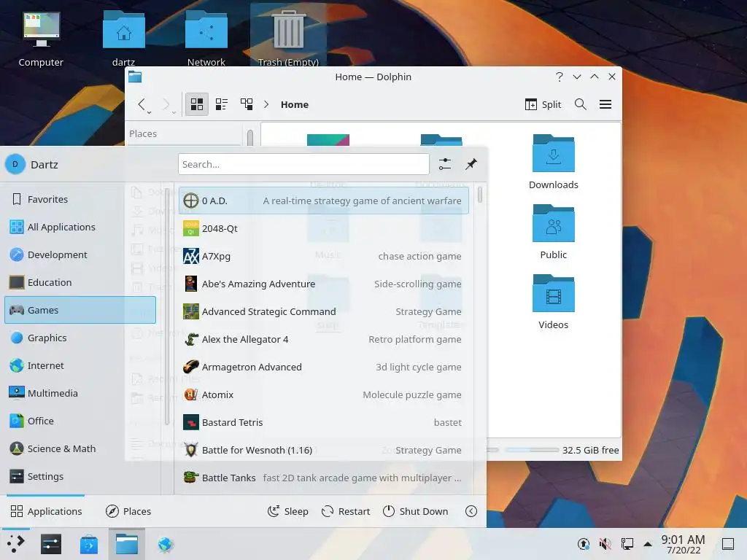Image resolution: width=747 pixels, height=560 pixels.
Task: Go forward in Dolphin
Action: point(166,104)
